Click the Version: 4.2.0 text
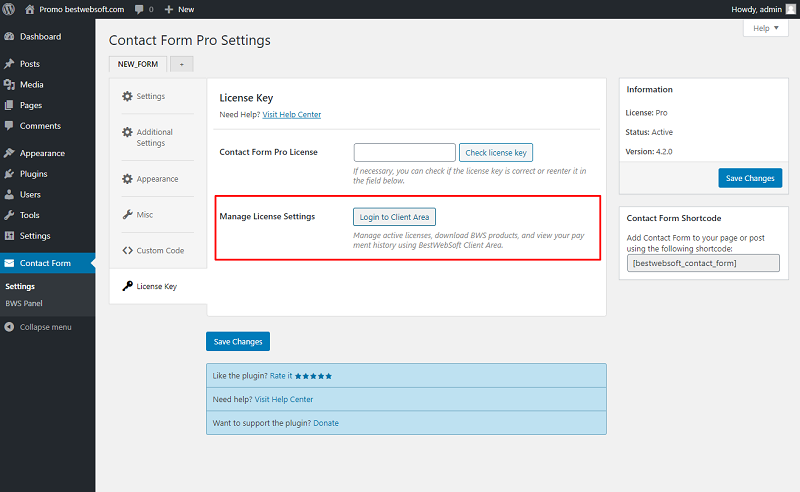This screenshot has height=492, width=800. 649,152
